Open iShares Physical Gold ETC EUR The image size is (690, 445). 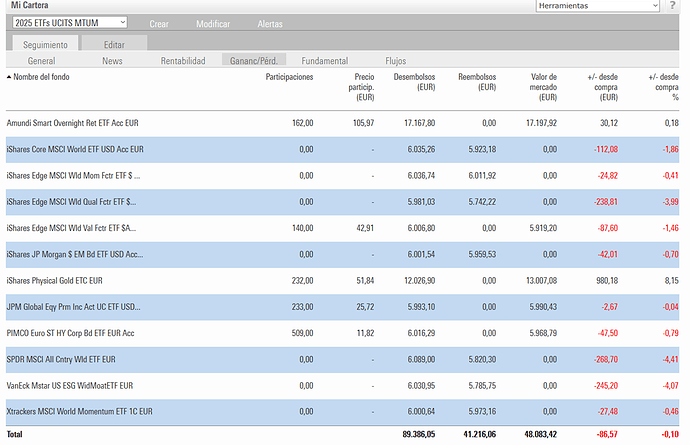55,280
